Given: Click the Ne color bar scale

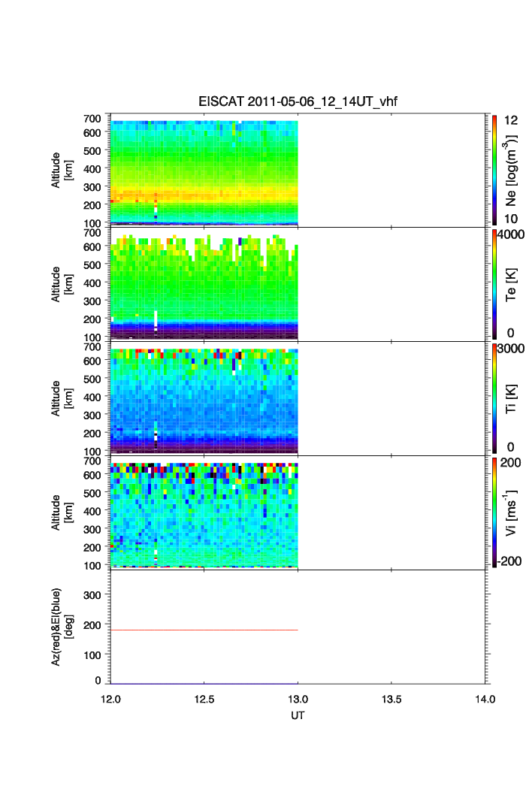Looking at the screenshot, I should coord(494,170).
